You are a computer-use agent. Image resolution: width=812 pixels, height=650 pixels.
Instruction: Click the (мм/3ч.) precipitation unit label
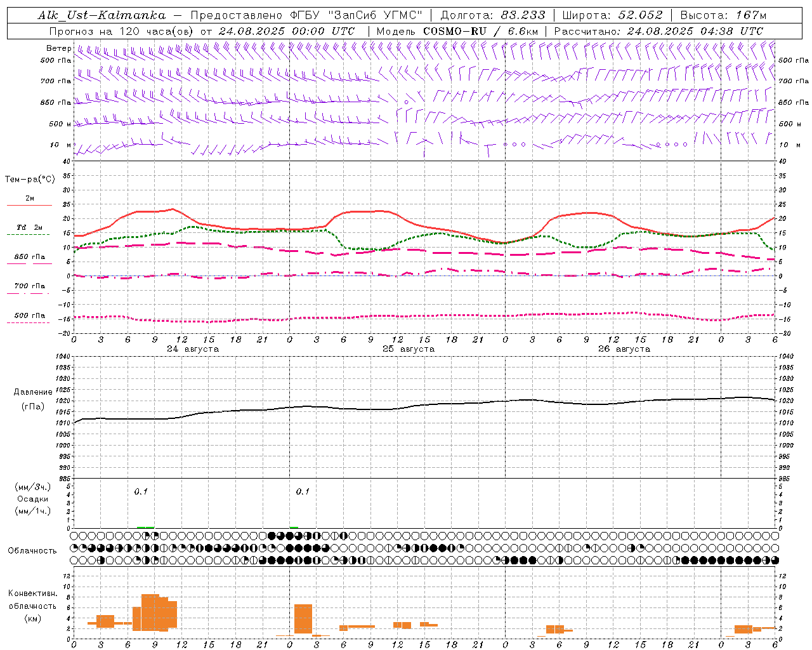(33, 487)
